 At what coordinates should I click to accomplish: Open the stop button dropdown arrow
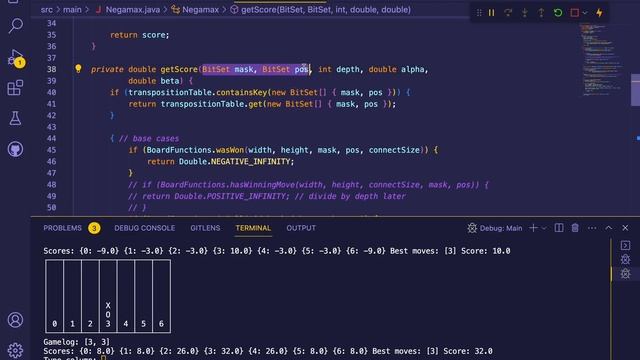(585, 13)
